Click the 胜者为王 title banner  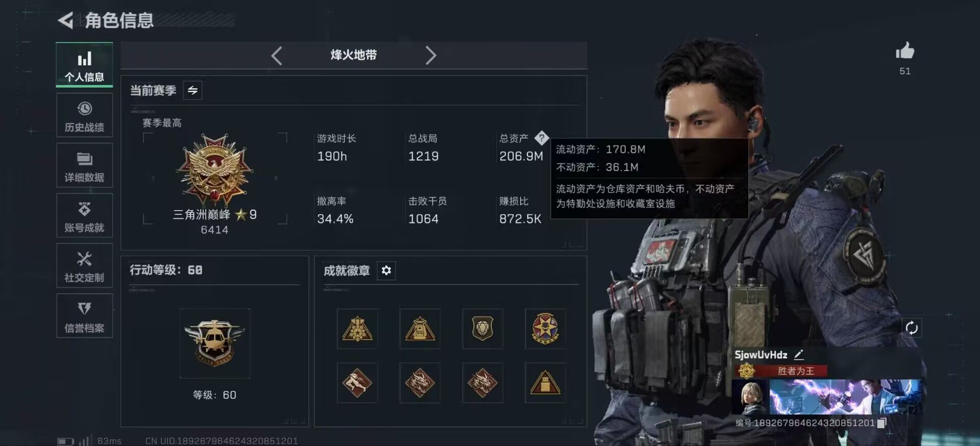781,371
